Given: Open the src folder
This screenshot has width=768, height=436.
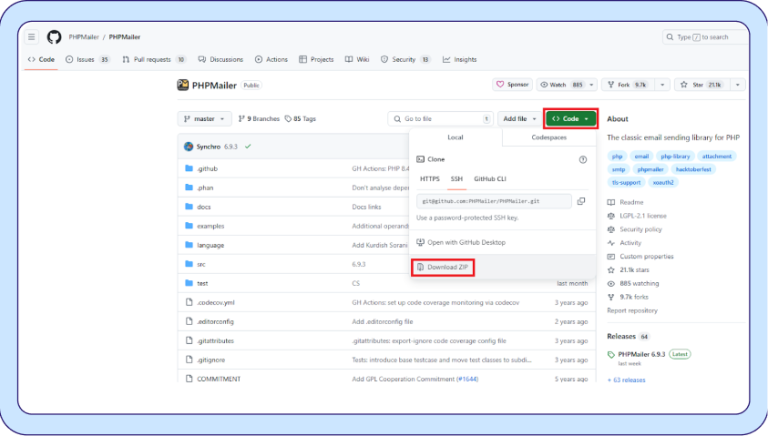Looking at the screenshot, I should 201,264.
